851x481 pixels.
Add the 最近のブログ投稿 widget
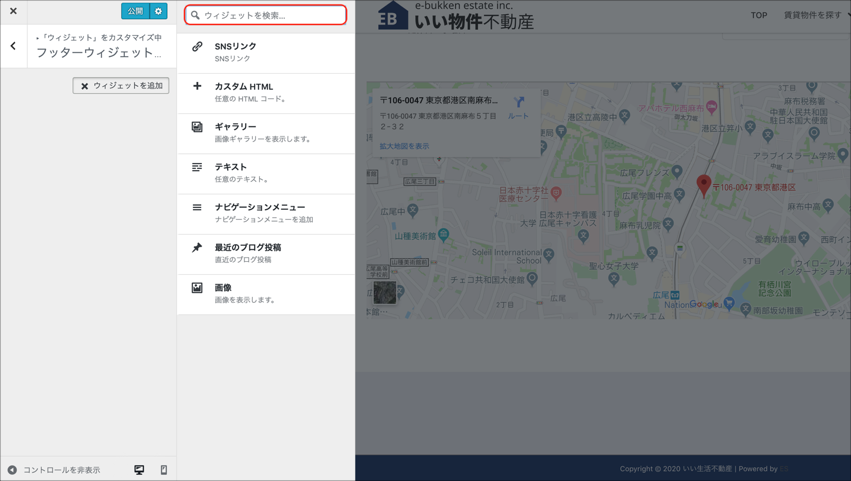pos(265,253)
